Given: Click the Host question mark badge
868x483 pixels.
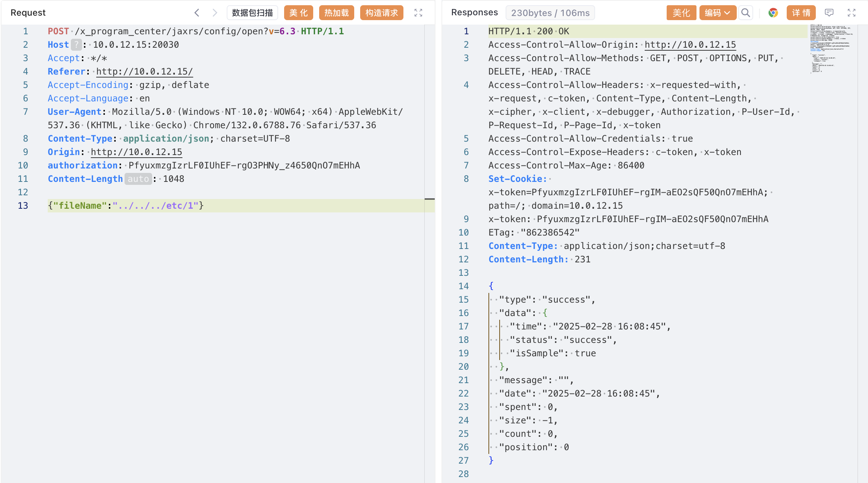Looking at the screenshot, I should tap(76, 45).
